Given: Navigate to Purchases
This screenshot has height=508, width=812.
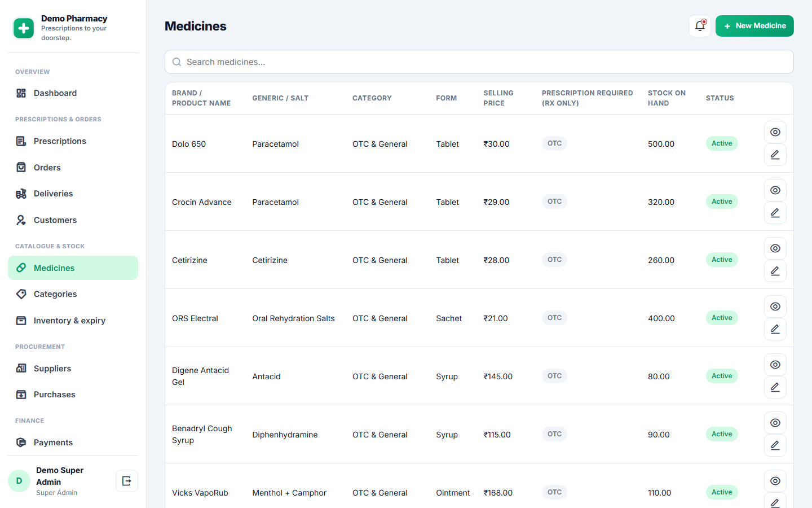Looking at the screenshot, I should tap(73, 395).
